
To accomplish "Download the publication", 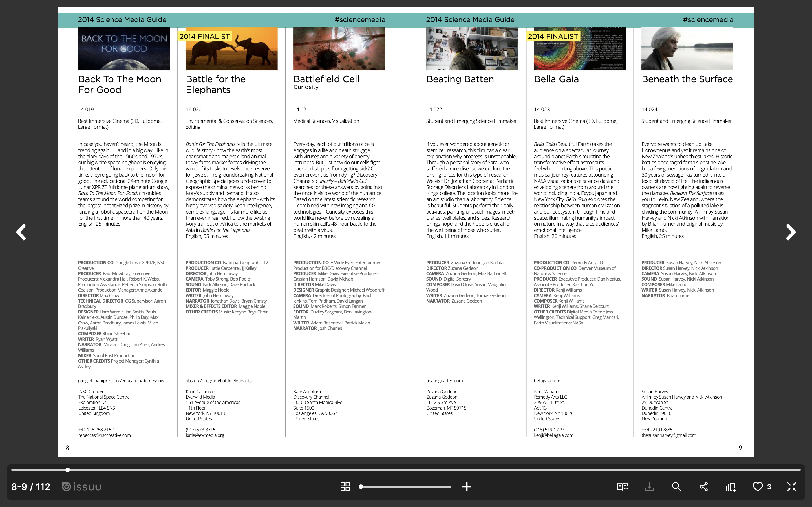I will [x=650, y=486].
